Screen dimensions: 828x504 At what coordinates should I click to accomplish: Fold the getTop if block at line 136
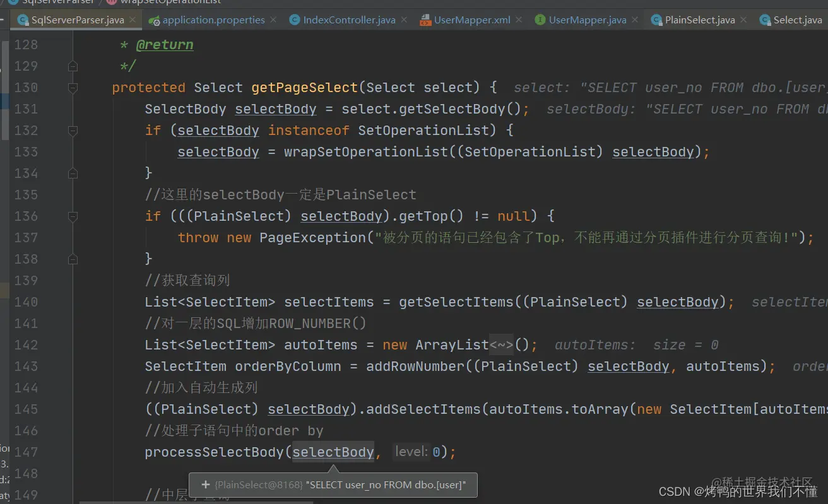[73, 216]
